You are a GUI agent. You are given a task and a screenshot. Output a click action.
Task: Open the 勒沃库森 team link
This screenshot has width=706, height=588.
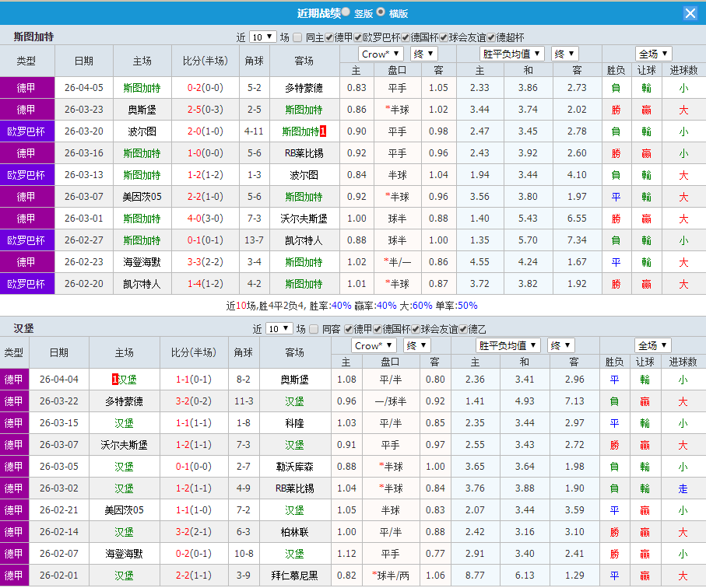click(x=295, y=467)
